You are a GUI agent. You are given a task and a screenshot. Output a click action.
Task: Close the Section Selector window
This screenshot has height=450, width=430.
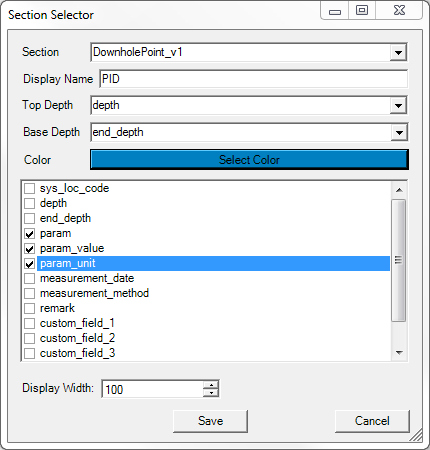tap(399, 11)
